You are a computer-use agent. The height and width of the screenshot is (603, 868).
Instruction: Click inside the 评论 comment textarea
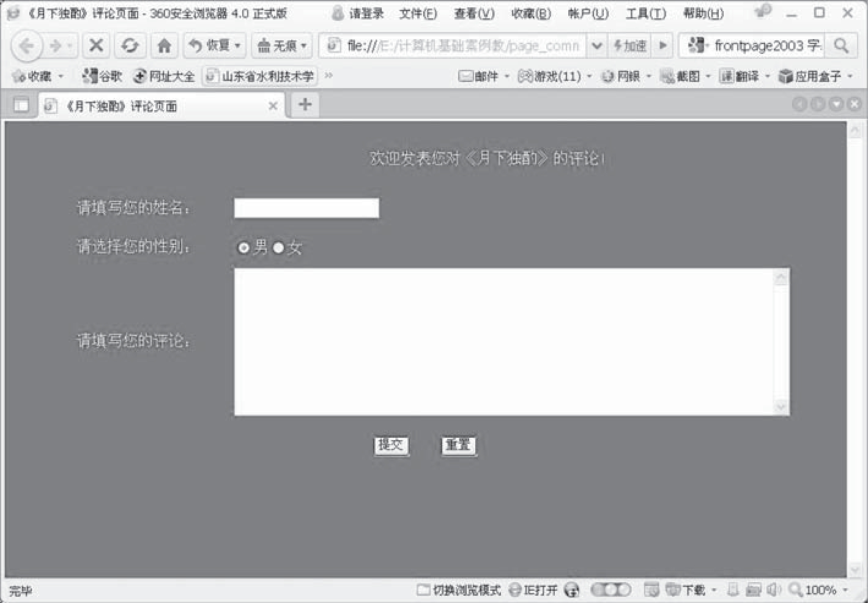(504, 342)
